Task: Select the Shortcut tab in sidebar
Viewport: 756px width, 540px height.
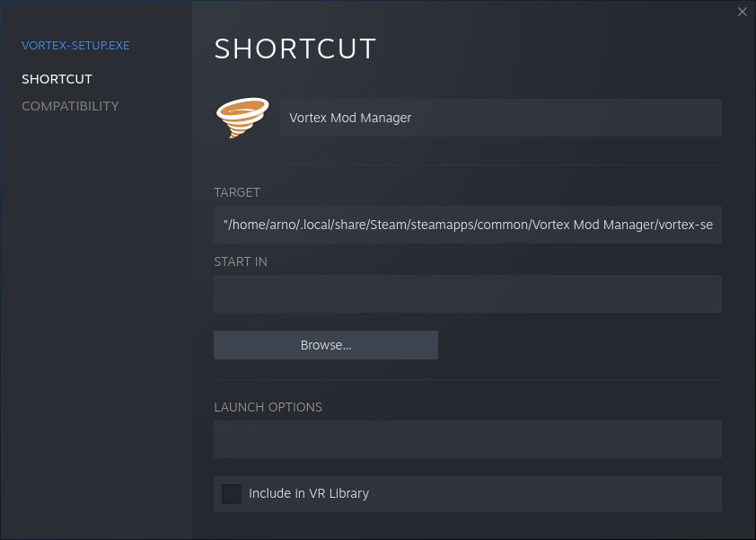Action: click(x=57, y=79)
